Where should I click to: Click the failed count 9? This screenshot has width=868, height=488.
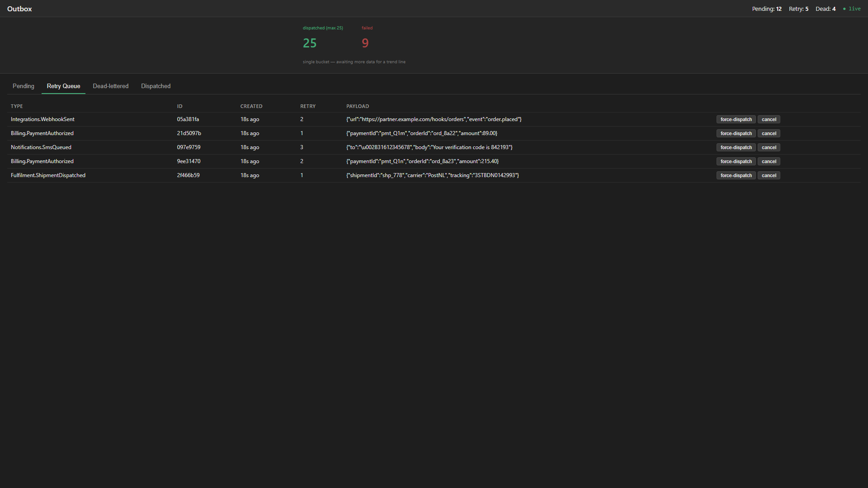[365, 43]
